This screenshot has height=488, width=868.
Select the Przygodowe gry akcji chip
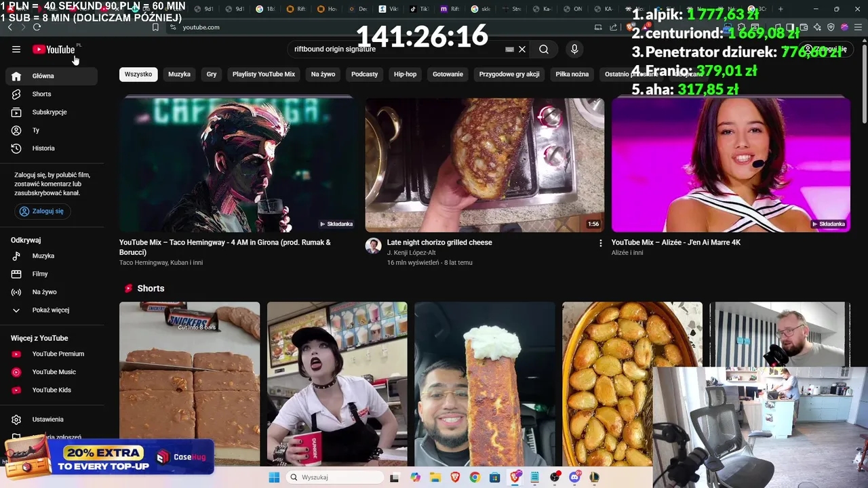coord(509,74)
